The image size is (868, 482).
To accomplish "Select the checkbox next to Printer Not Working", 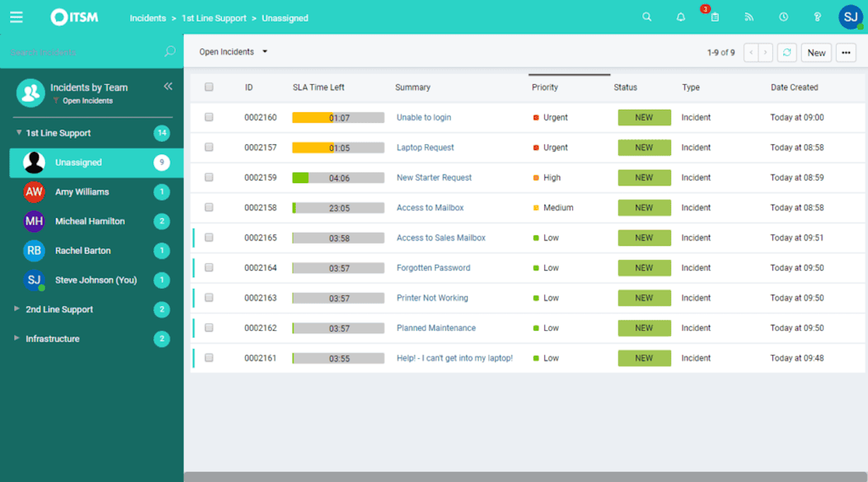I will pyautogui.click(x=209, y=298).
